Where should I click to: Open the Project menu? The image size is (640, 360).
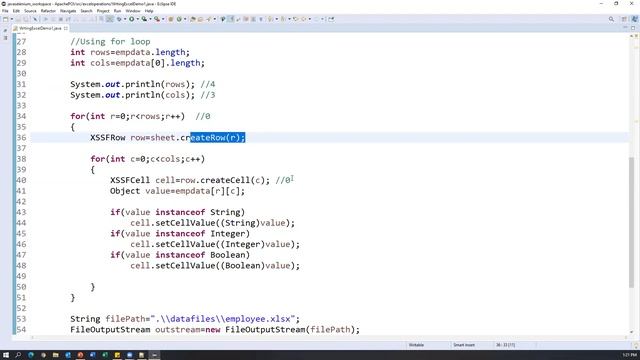coord(103,11)
